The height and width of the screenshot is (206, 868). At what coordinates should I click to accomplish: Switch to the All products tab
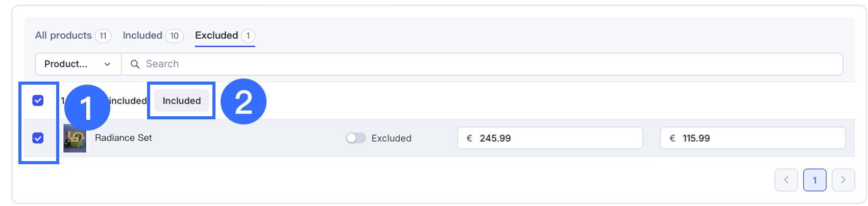[63, 36]
